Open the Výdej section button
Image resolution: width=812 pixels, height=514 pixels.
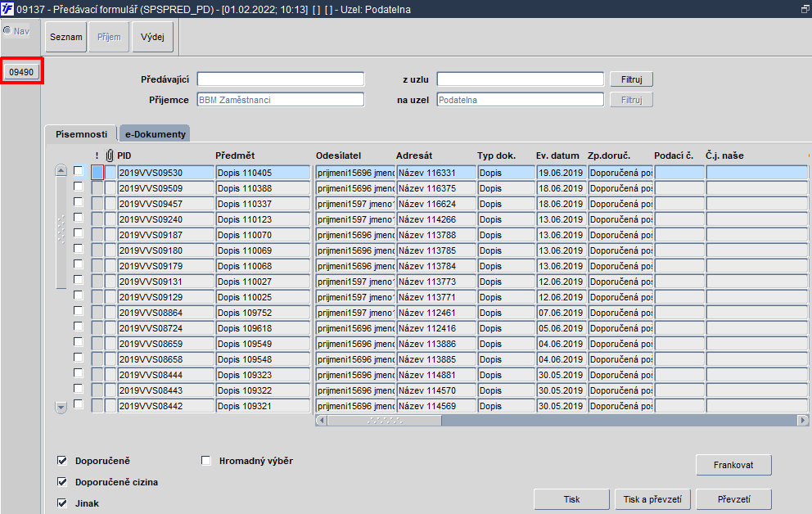(152, 37)
